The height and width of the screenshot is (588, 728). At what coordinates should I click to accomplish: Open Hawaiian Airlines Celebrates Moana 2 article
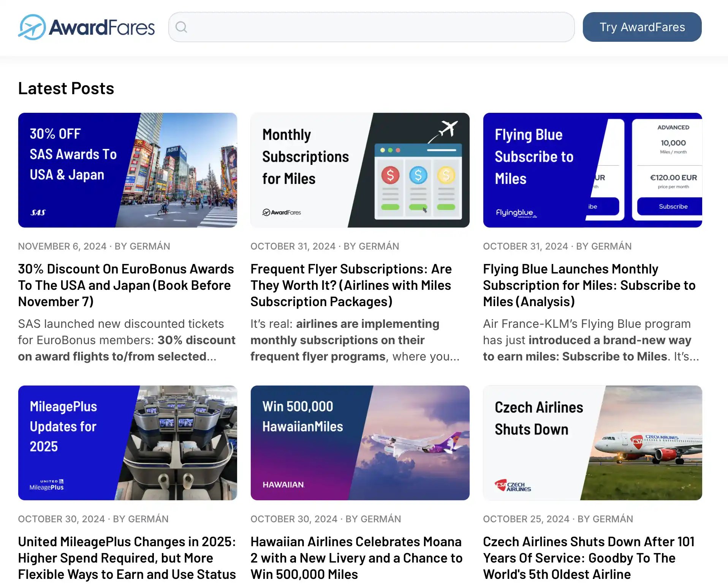click(356, 558)
